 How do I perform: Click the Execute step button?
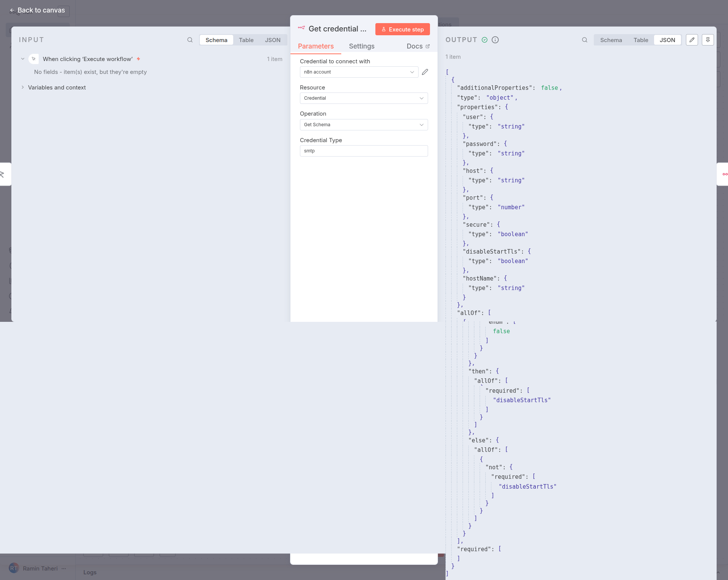pos(402,29)
